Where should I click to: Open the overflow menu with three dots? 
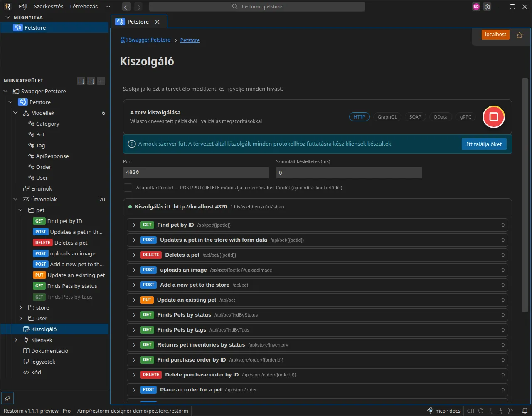[108, 7]
